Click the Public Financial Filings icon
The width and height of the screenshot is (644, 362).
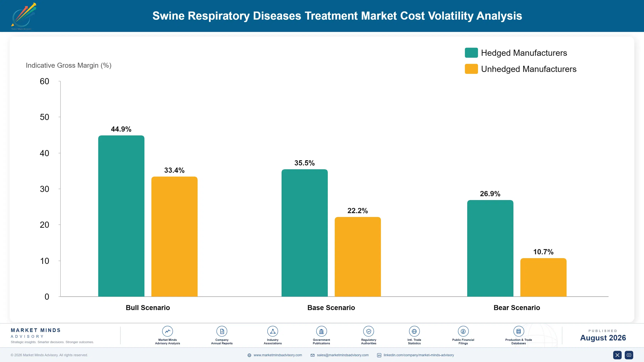point(463,331)
